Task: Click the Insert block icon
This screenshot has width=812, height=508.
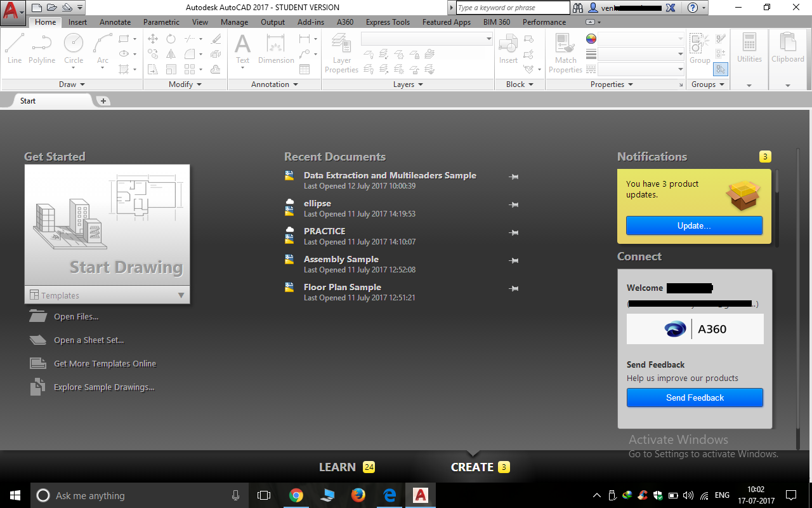Action: click(508, 48)
